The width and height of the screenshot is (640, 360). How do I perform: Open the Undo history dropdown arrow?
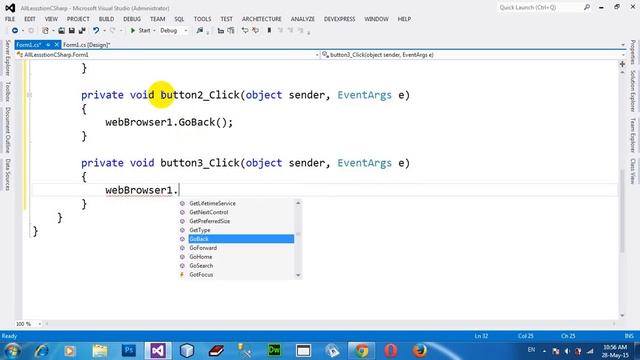click(104, 31)
